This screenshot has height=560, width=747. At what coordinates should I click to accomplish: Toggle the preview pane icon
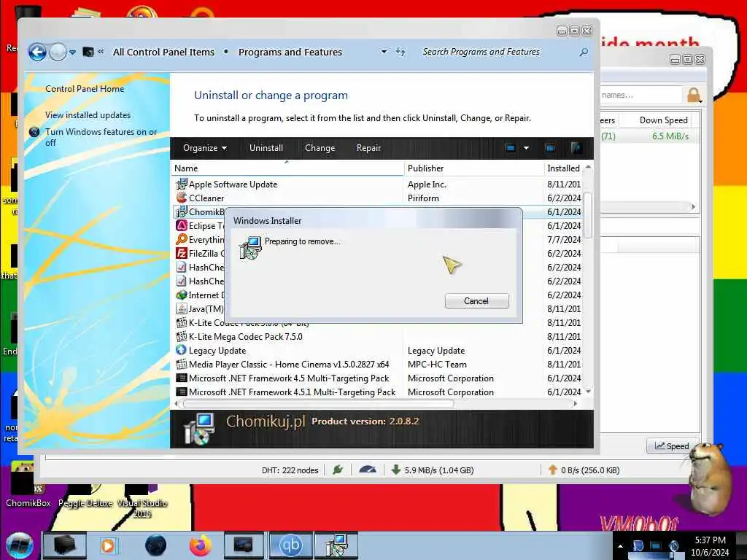550,148
